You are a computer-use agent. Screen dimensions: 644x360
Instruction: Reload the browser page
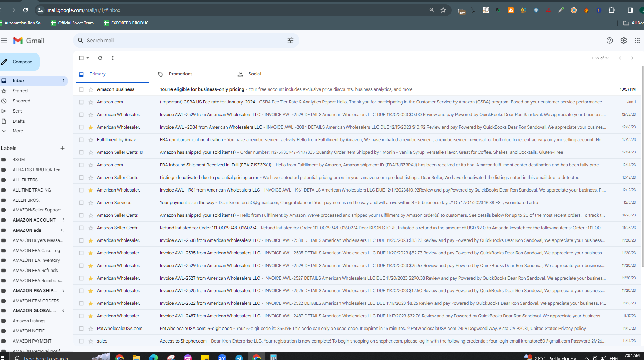25,10
